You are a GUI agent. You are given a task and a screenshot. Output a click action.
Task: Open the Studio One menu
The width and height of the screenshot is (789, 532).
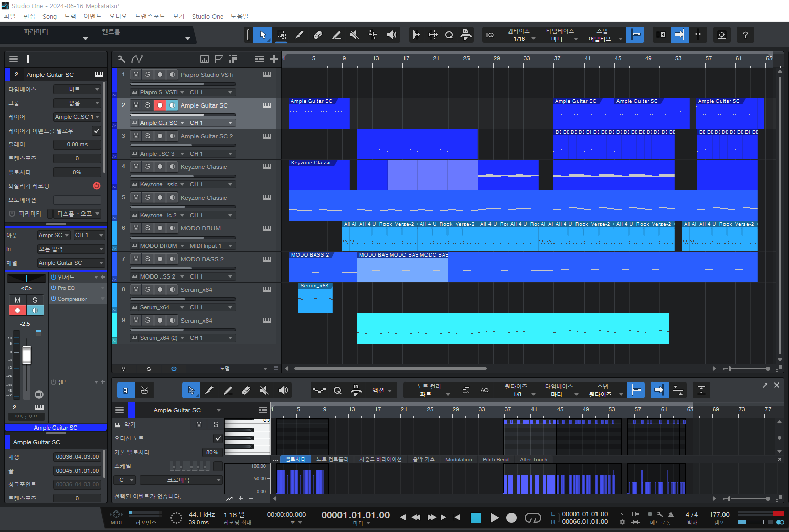[x=207, y=16]
